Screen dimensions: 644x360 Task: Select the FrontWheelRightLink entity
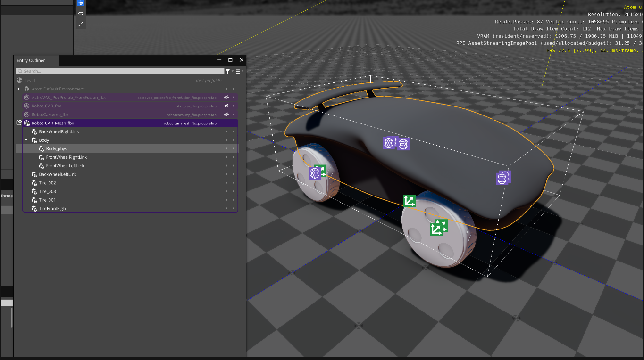pyautogui.click(x=66, y=157)
